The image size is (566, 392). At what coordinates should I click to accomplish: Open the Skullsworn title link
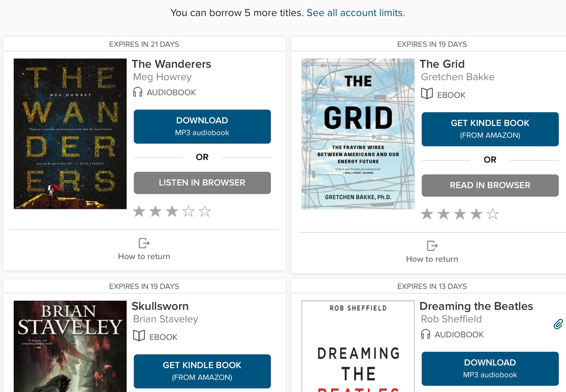(x=160, y=306)
